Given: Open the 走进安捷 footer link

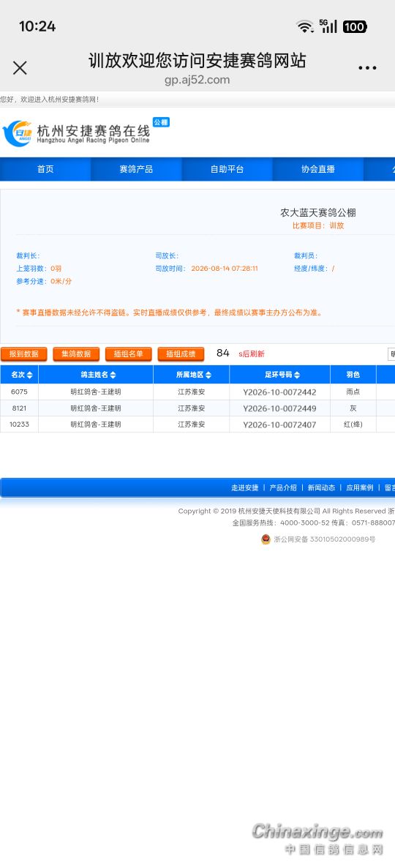Looking at the screenshot, I should click(245, 487).
